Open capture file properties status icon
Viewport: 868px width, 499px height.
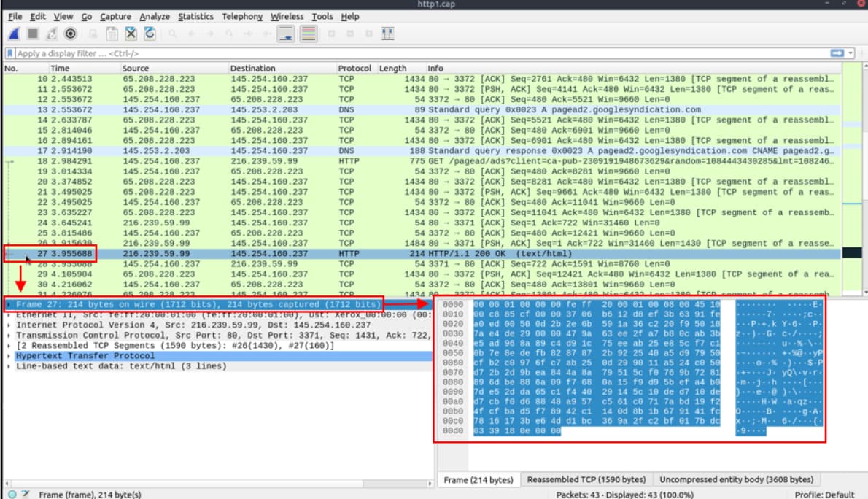pyautogui.click(x=26, y=495)
